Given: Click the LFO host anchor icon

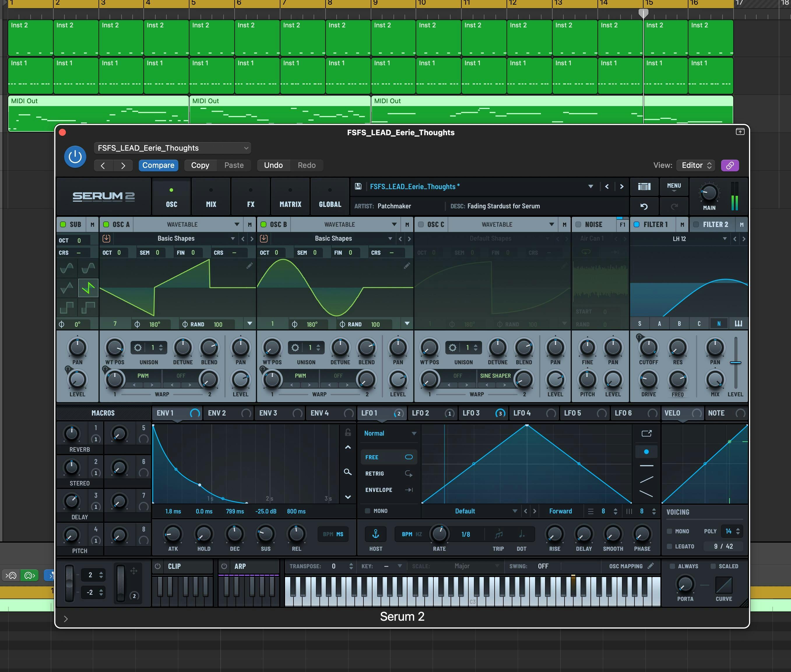Looking at the screenshot, I should [x=375, y=534].
